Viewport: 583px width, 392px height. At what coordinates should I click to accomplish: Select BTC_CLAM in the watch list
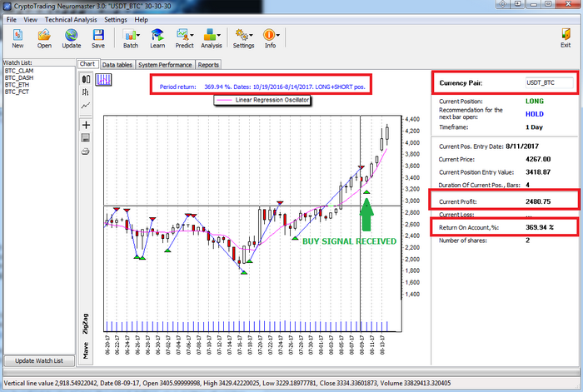(19, 71)
